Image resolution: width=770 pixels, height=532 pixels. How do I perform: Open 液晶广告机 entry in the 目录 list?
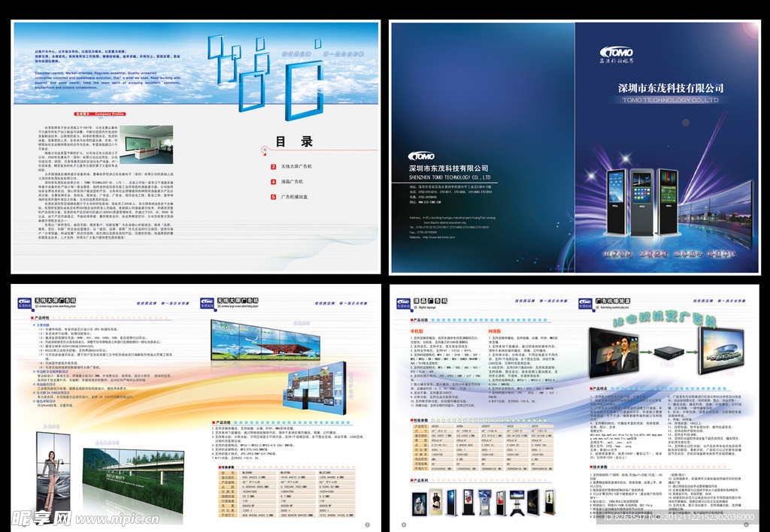292,182
